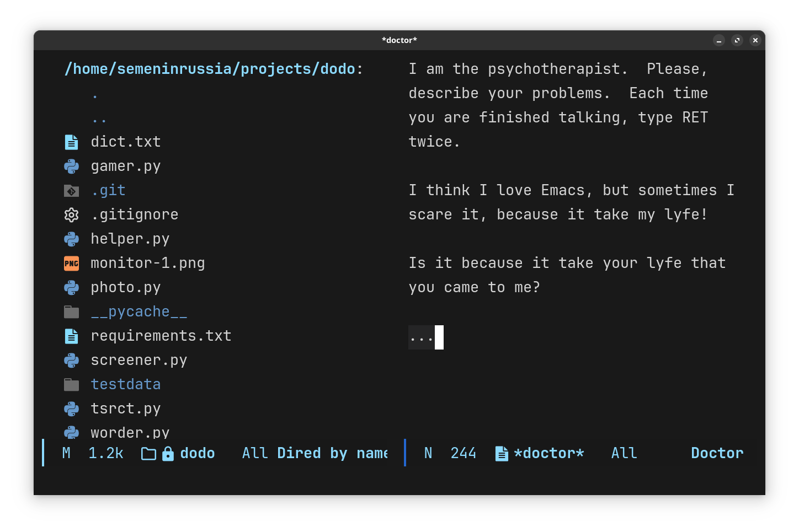Click the folder icon in the Dired modeline
Viewport: 799px width, 532px height.
(x=148, y=454)
